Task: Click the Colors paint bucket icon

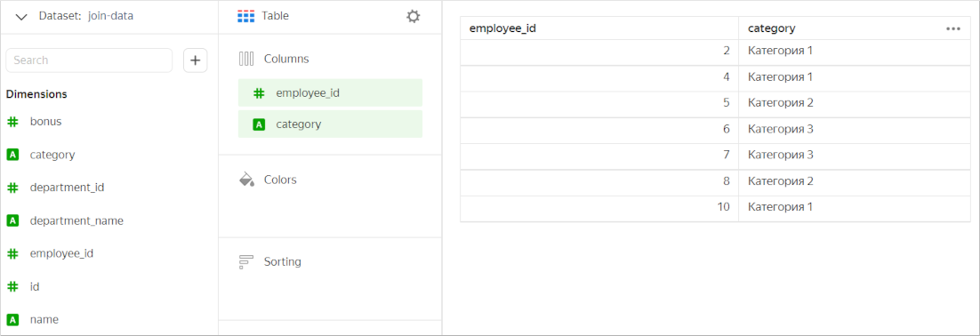Action: point(247,180)
